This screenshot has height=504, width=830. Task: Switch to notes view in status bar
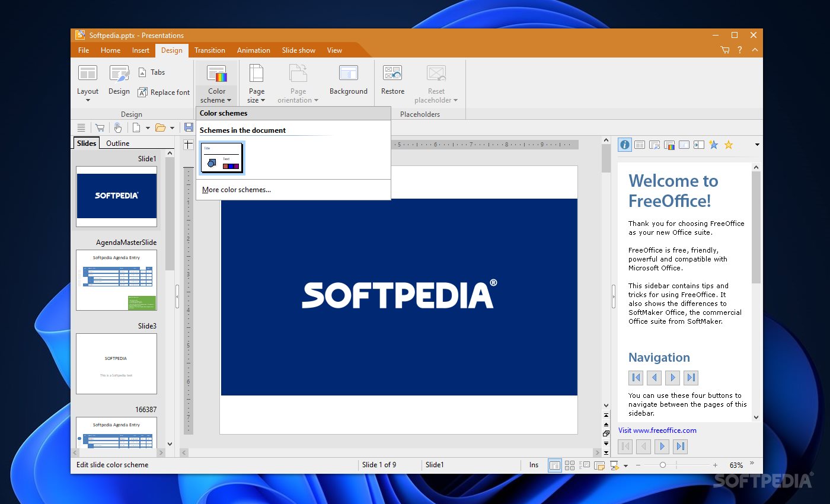coord(599,465)
